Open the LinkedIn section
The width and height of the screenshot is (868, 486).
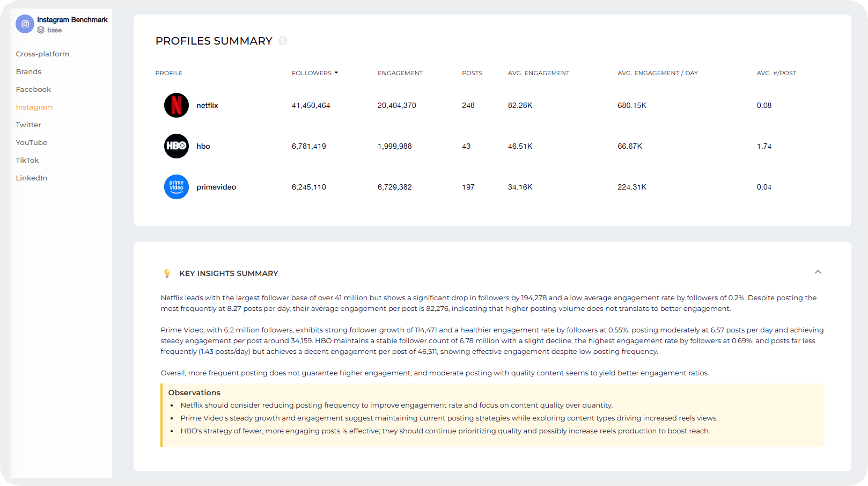pyautogui.click(x=31, y=178)
